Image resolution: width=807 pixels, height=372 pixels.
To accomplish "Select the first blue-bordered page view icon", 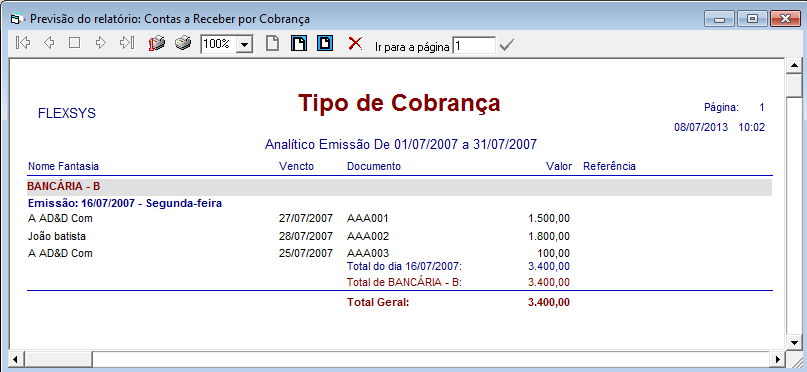I will [299, 43].
